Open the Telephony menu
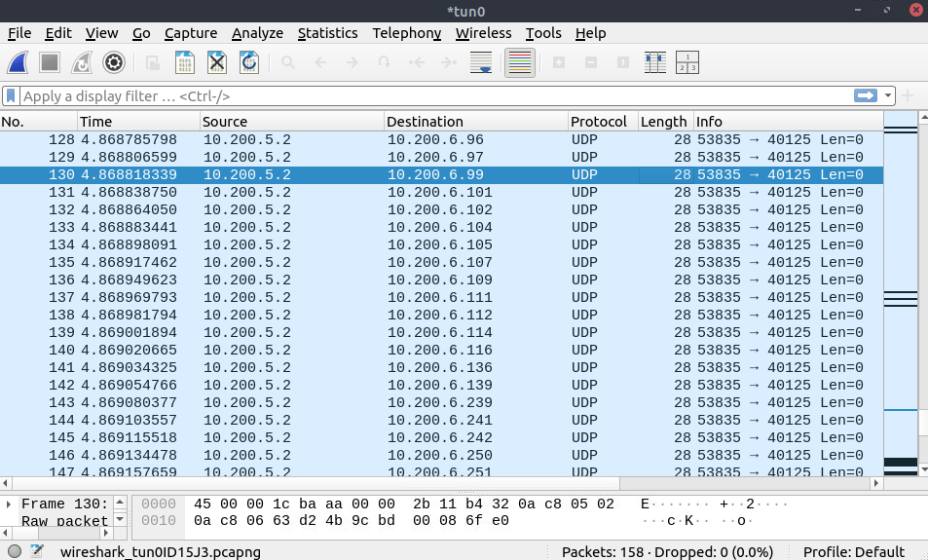 point(407,33)
